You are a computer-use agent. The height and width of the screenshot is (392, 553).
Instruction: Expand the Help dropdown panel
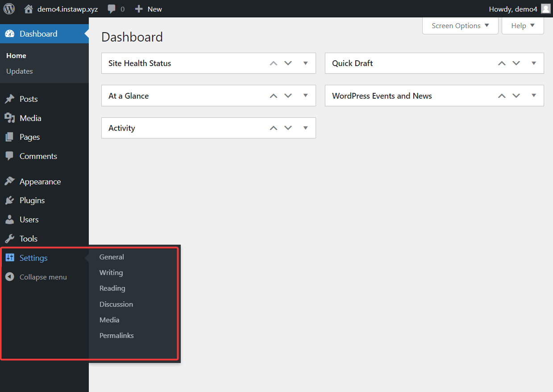[522, 25]
